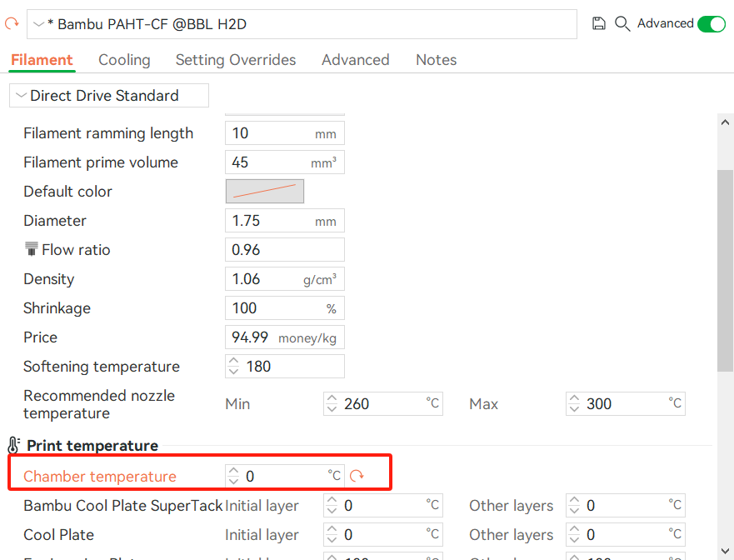Open the Notes tab
Viewport: 734px width, 560px height.
click(437, 60)
